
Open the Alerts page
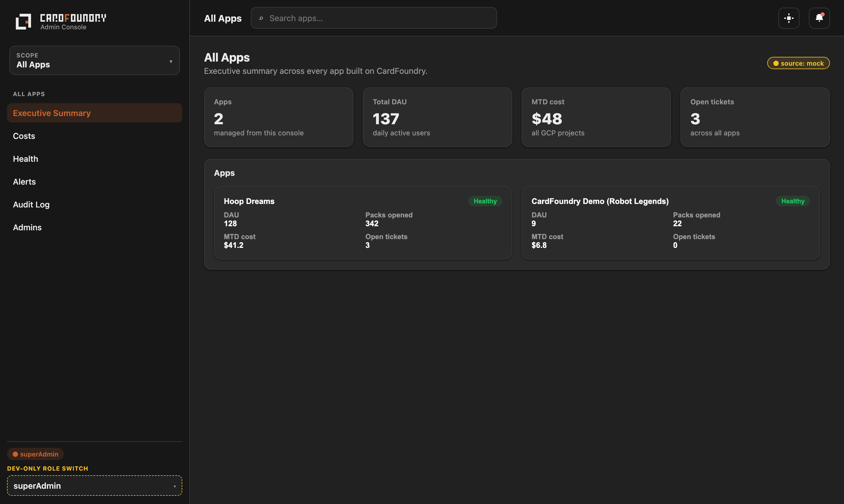pos(94,182)
